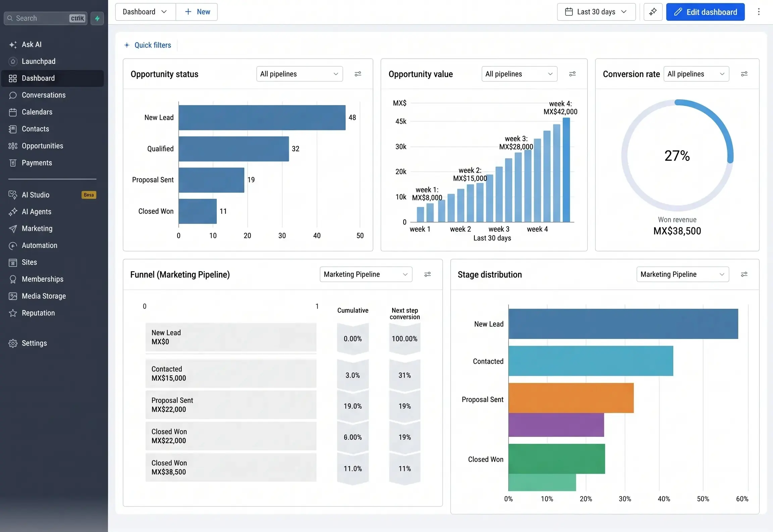Click the Edit dashboard button
The image size is (773, 532).
click(x=705, y=12)
